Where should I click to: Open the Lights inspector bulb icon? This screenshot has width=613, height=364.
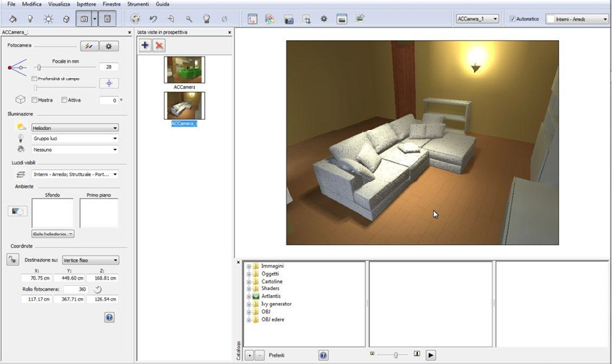[30, 19]
